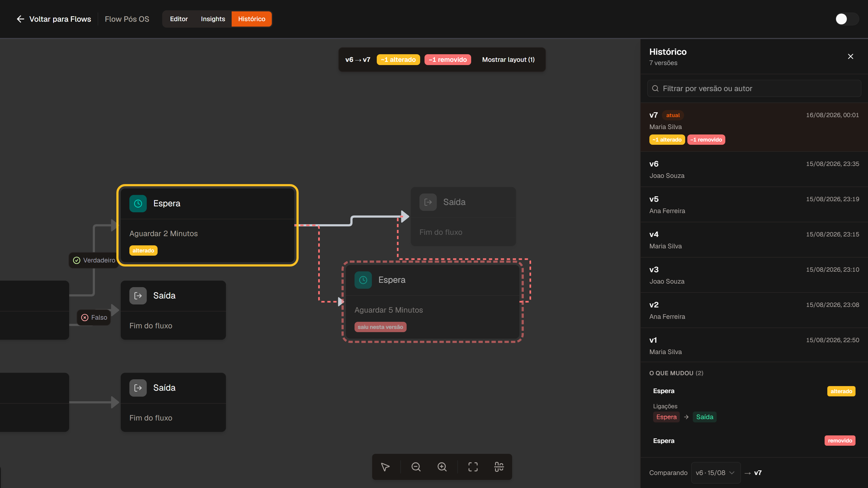Zoom in the flow canvas
The width and height of the screenshot is (868, 488).
pyautogui.click(x=442, y=467)
